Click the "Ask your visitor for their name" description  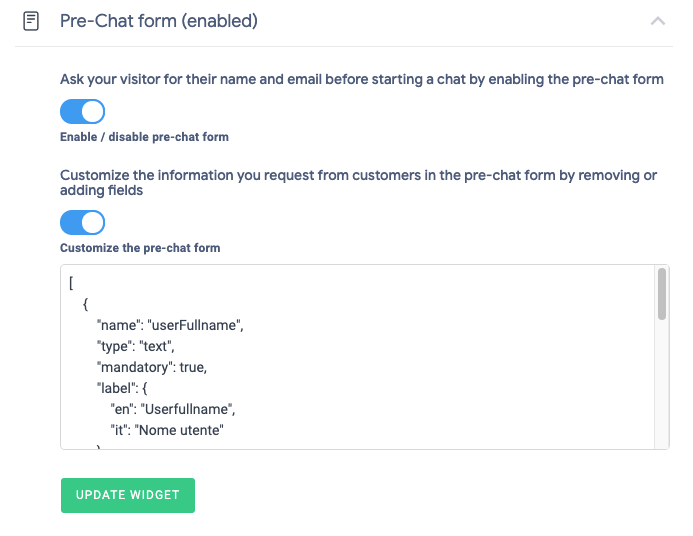pyautogui.click(x=361, y=79)
